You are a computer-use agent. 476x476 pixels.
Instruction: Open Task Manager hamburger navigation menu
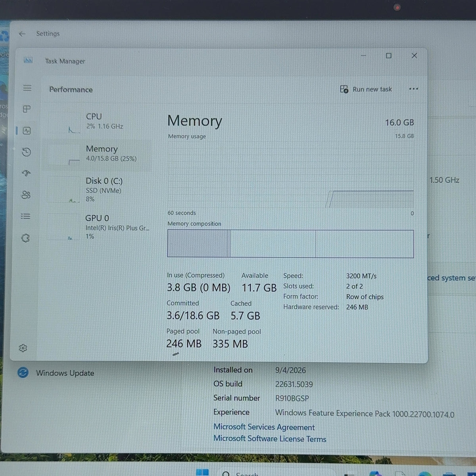(27, 88)
